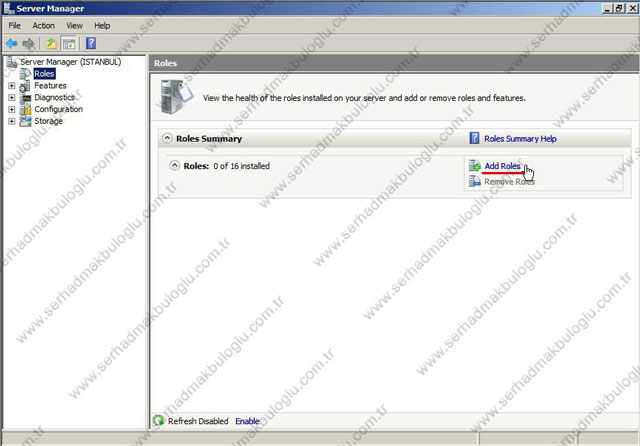Open the Action menu

point(43,26)
